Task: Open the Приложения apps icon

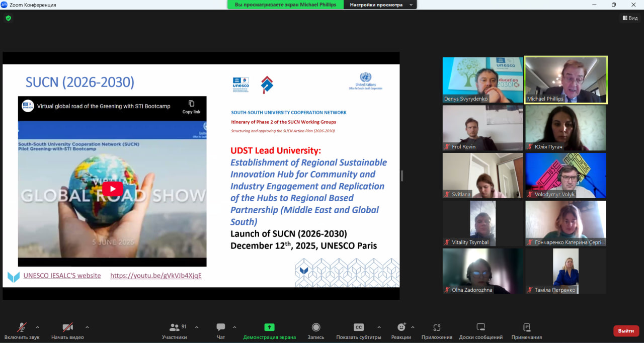Action: pos(437,327)
